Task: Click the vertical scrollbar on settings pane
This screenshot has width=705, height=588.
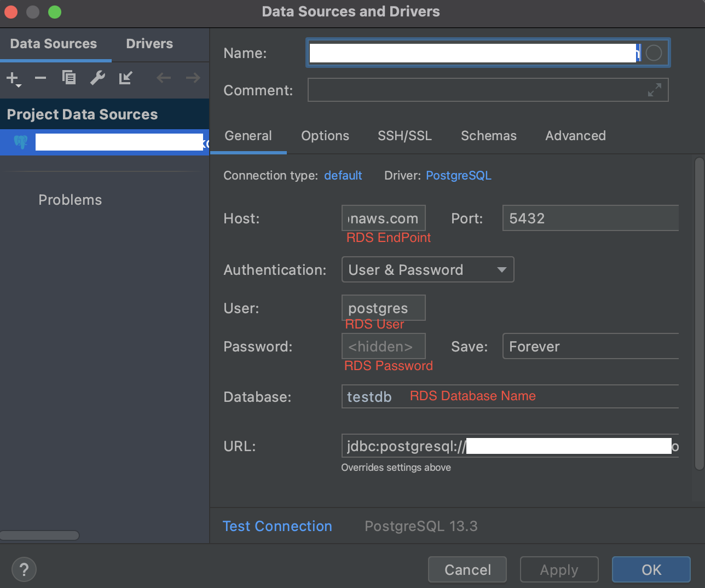Action: (699, 314)
